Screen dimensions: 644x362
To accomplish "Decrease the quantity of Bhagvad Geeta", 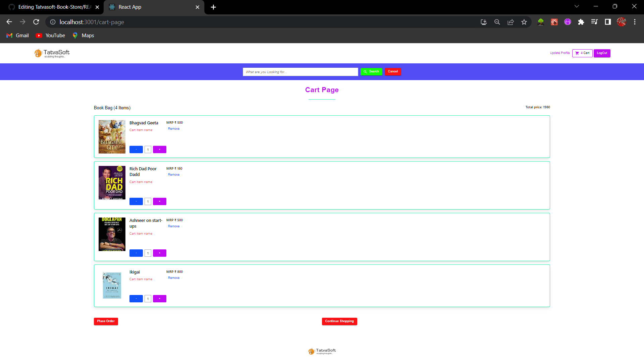I will point(136,149).
